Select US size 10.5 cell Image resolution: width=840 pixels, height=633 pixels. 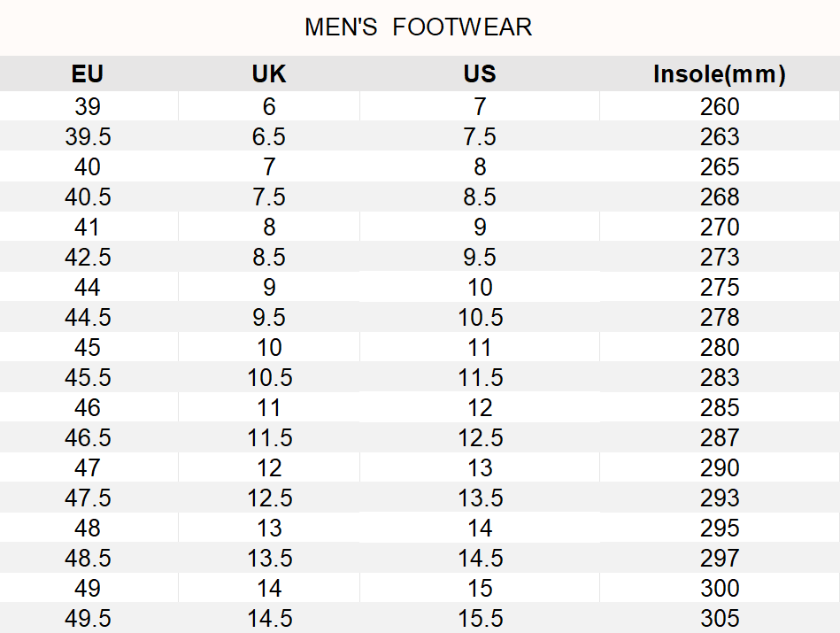[x=480, y=318]
